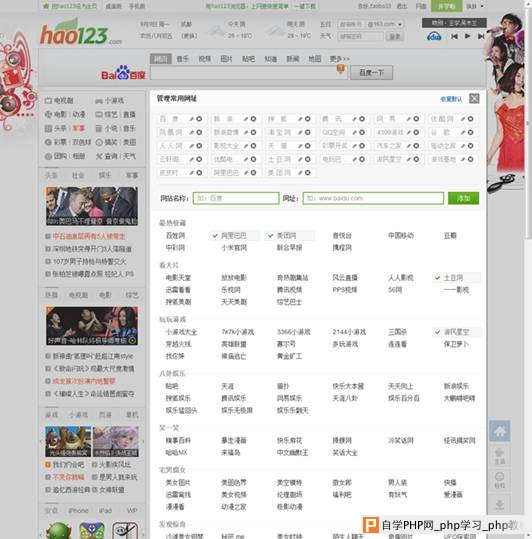Focus the 网址 URL input field
532x539 pixels.
click(x=373, y=198)
